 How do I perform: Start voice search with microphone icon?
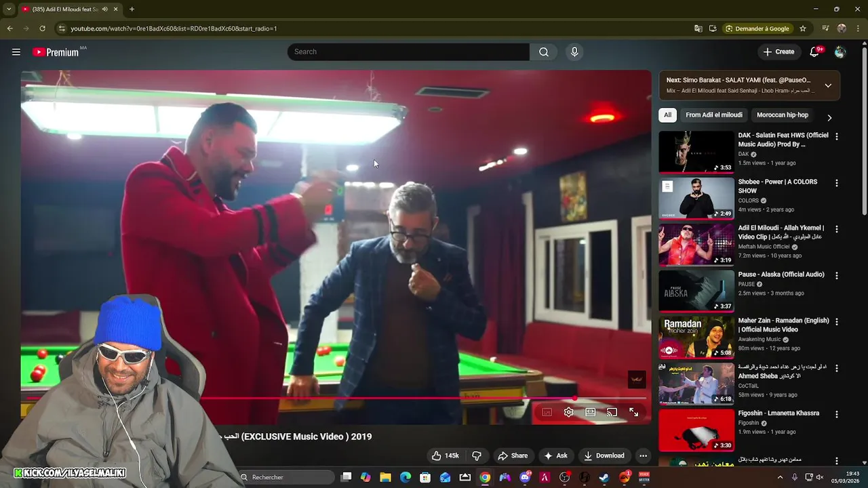574,52
